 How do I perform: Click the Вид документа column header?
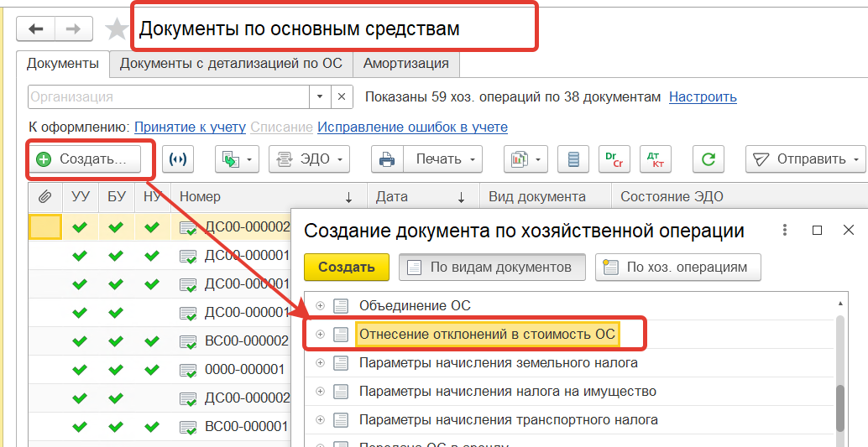(x=546, y=196)
